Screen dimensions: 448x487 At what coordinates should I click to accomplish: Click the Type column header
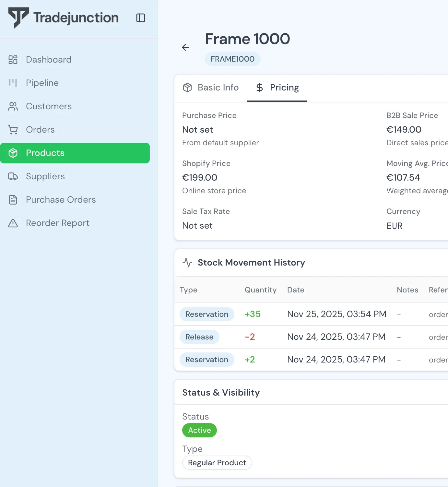pyautogui.click(x=189, y=290)
